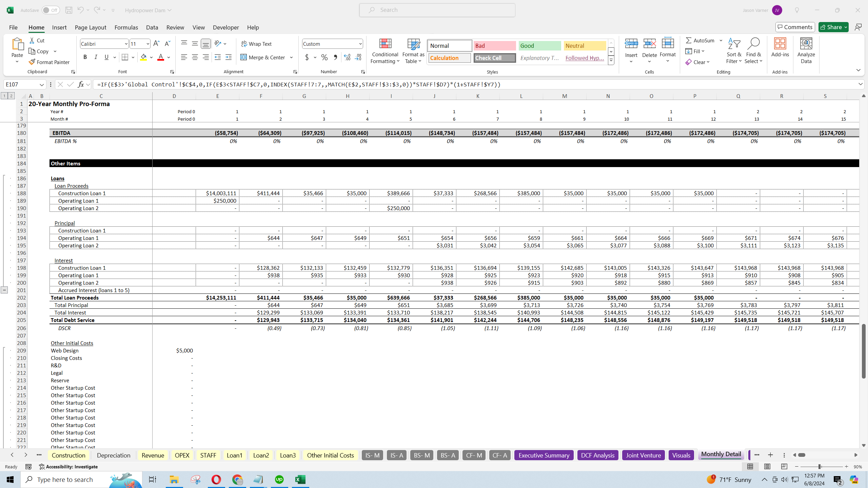Expand the cell styles gallery
This screenshot has width=868, height=488.
[611, 61]
